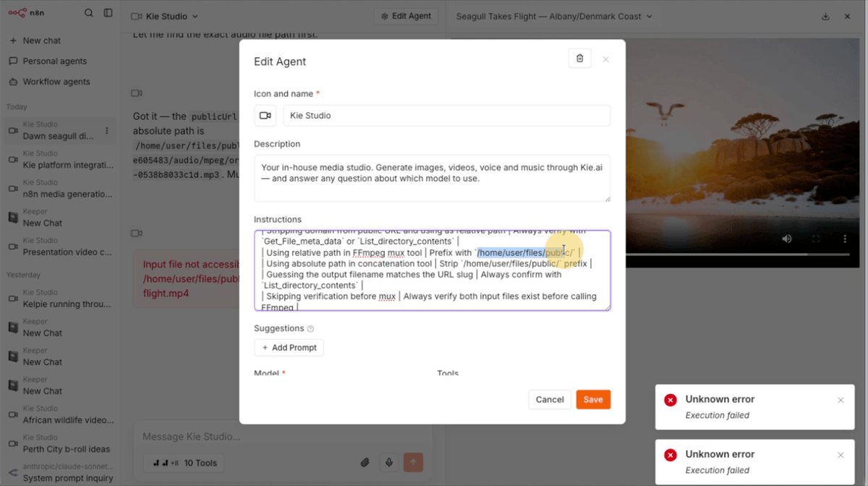Attach a file with the paperclip icon
Viewport: 868px width, 486px height.
click(365, 463)
